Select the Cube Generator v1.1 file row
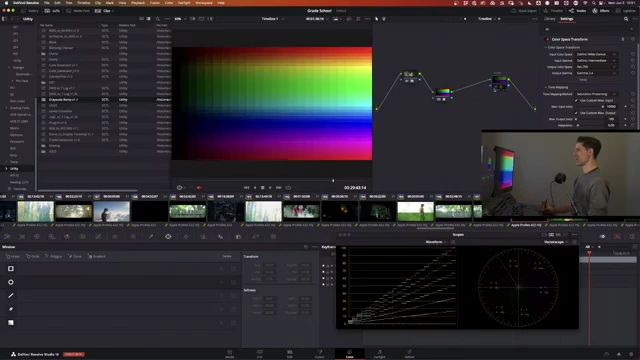The width and height of the screenshot is (640, 360). (x=104, y=65)
